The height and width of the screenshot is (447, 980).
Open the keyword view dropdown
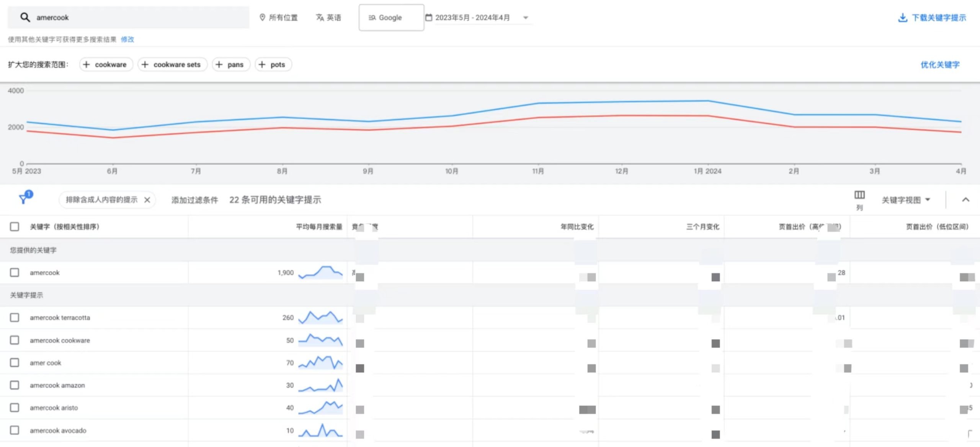click(x=906, y=200)
